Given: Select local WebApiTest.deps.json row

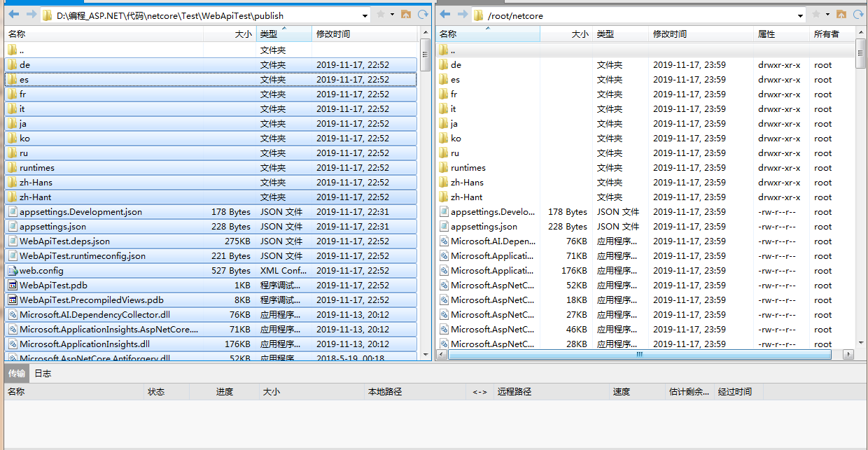Looking at the screenshot, I should pos(211,241).
